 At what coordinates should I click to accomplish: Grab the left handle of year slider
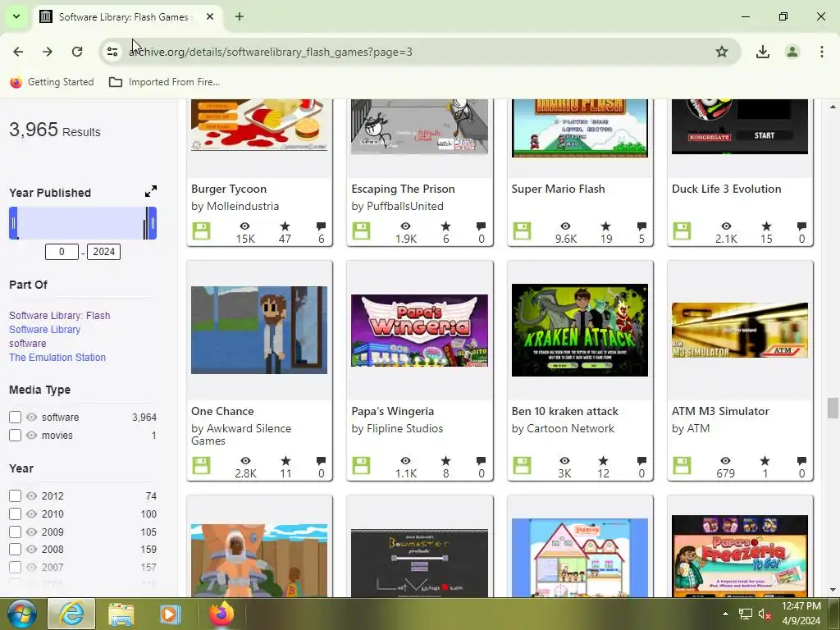(13, 223)
